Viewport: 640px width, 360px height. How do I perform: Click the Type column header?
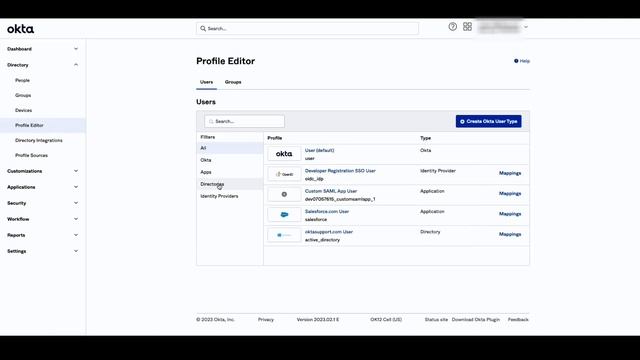click(425, 138)
